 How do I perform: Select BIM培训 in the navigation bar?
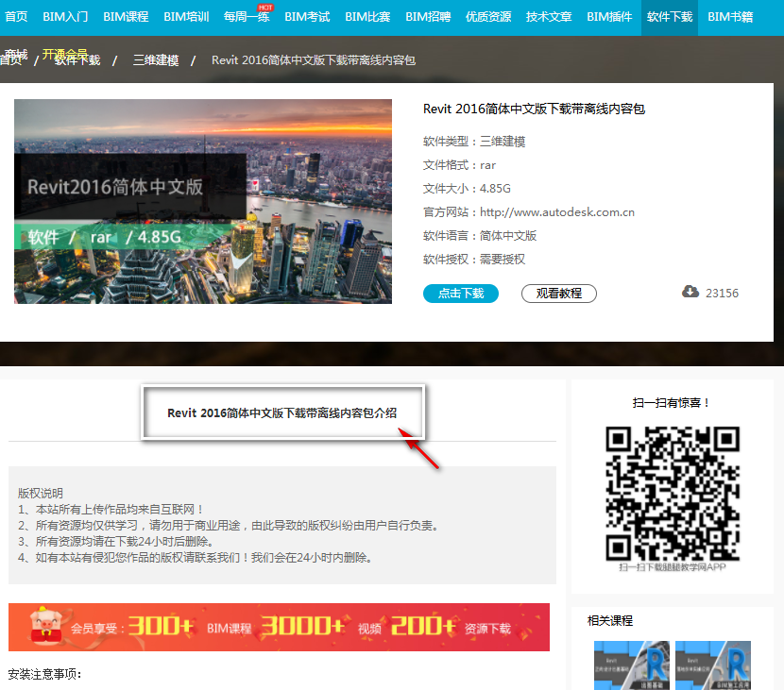[x=186, y=17]
